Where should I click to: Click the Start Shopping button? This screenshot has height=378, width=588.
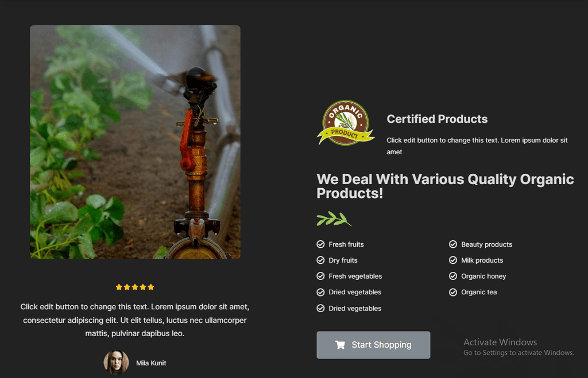click(x=373, y=345)
